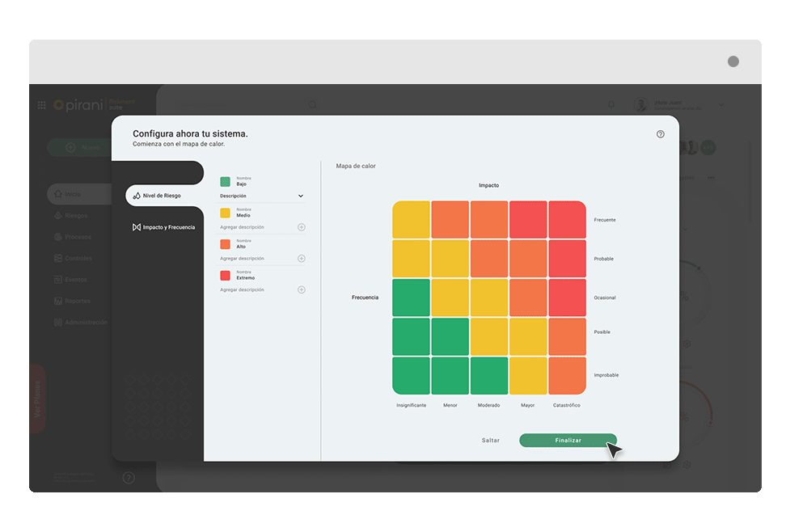The image size is (790, 532).
Task: Click Agregar descripción field under Alto
Action: (x=255, y=259)
